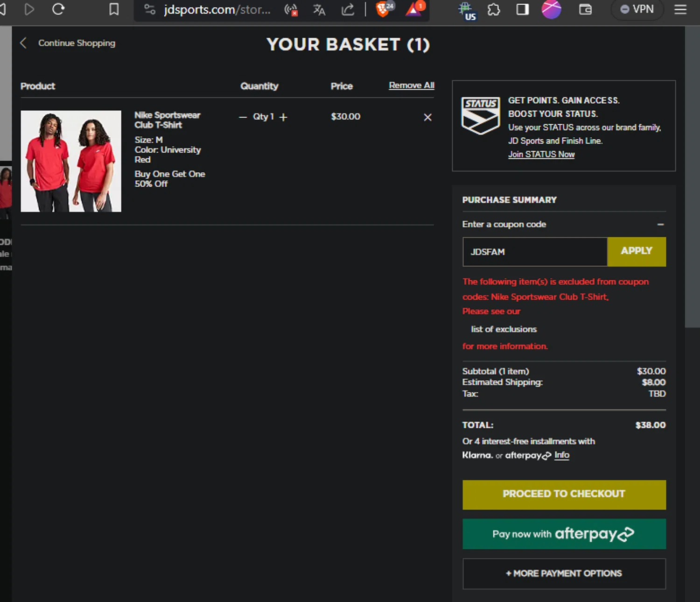Click the media blocked icon in address bar

point(291,9)
